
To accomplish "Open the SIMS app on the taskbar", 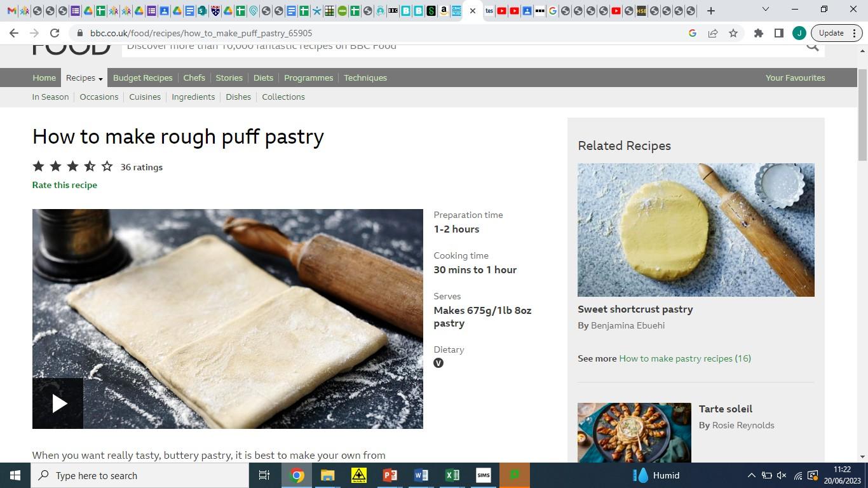I will pos(483,475).
